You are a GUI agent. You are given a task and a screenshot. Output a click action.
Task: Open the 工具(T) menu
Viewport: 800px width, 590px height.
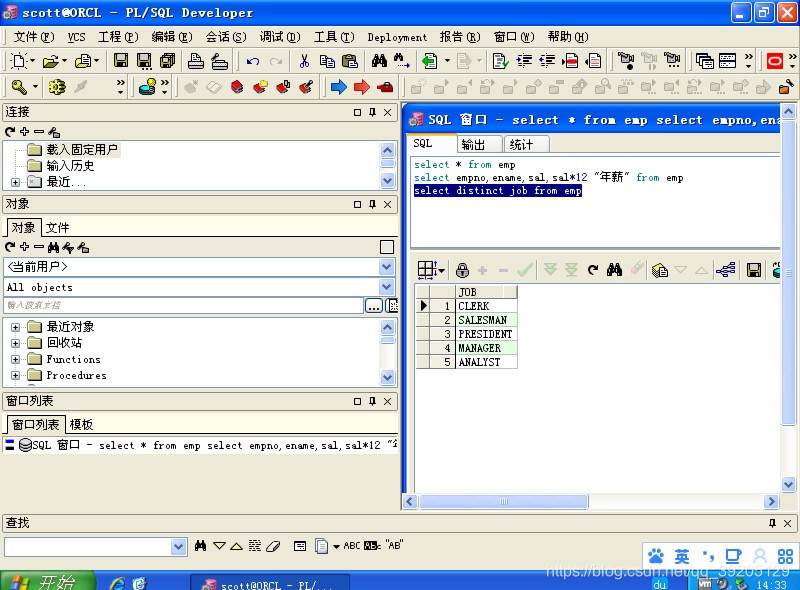(x=334, y=37)
